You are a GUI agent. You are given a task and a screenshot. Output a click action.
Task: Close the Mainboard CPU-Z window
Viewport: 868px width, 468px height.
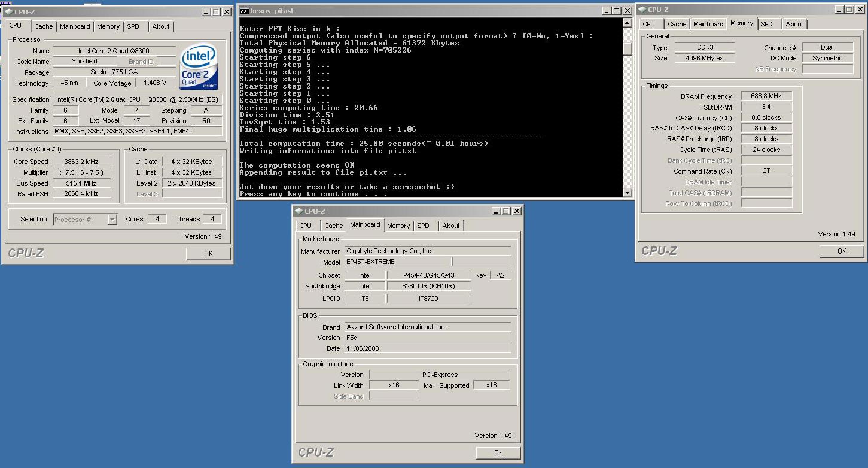click(517, 211)
